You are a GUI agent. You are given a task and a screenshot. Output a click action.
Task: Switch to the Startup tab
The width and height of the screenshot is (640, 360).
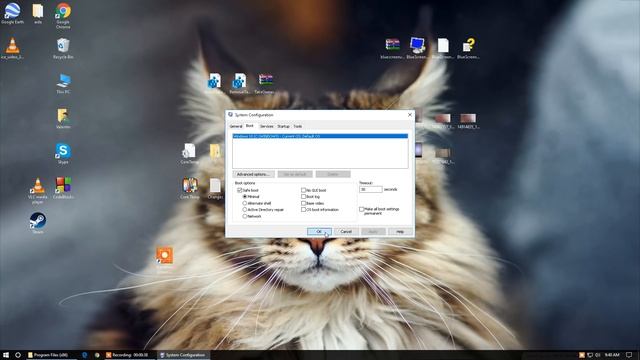click(x=283, y=127)
